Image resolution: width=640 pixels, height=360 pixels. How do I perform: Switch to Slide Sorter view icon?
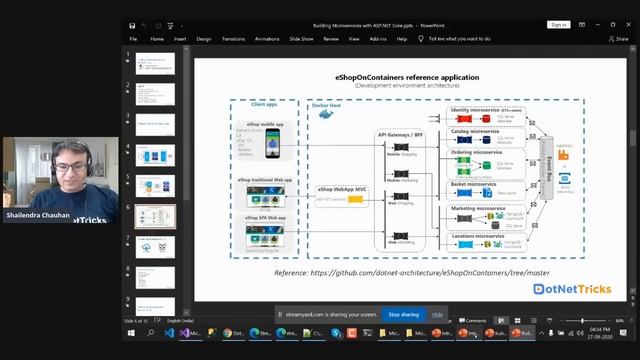click(x=517, y=321)
